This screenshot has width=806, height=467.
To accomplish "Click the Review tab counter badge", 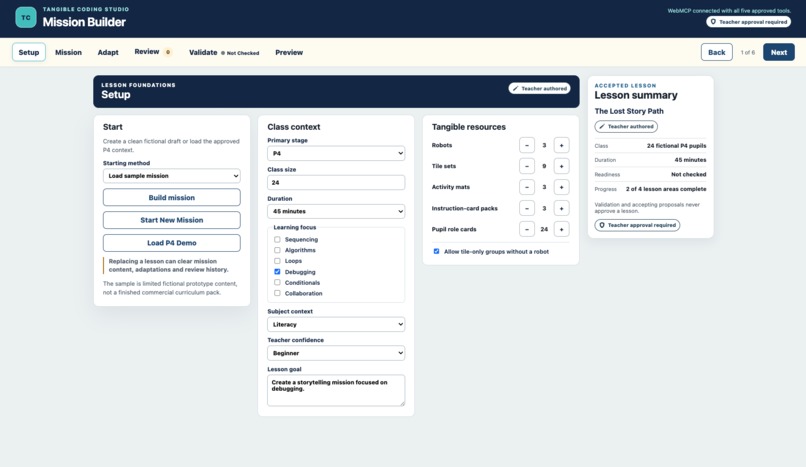I will pyautogui.click(x=168, y=52).
